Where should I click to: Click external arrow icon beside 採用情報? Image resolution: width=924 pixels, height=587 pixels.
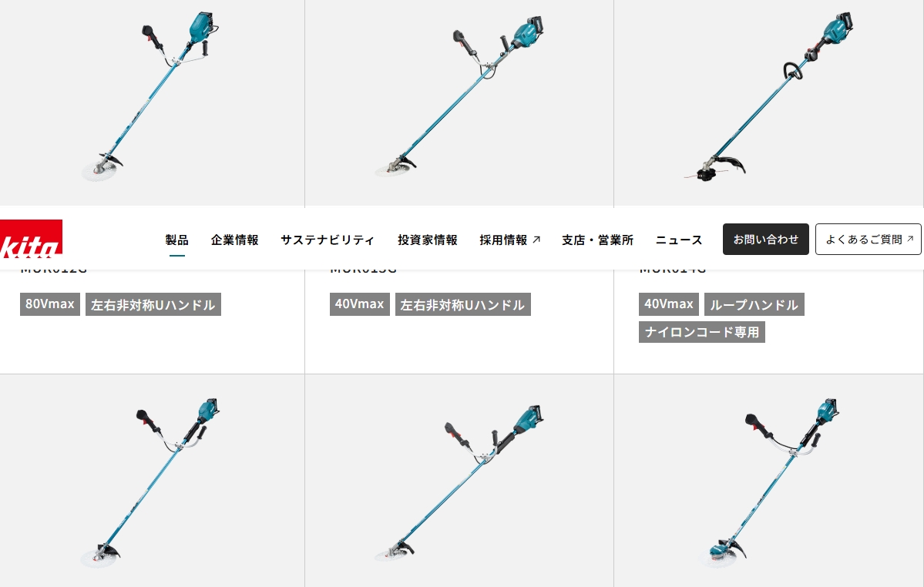coord(536,240)
